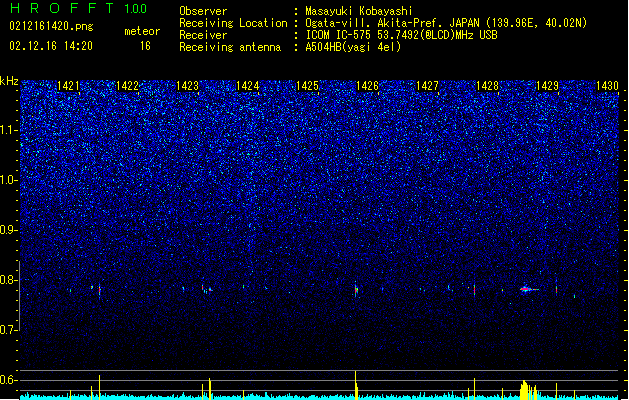Screen dimensions: 629x400
Task: Click the meteor echo at the 1426 mark
Action: [356, 290]
